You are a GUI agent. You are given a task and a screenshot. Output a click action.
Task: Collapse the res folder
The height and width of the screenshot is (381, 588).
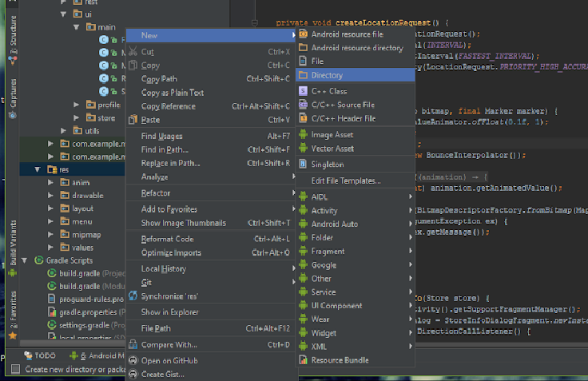coord(38,169)
